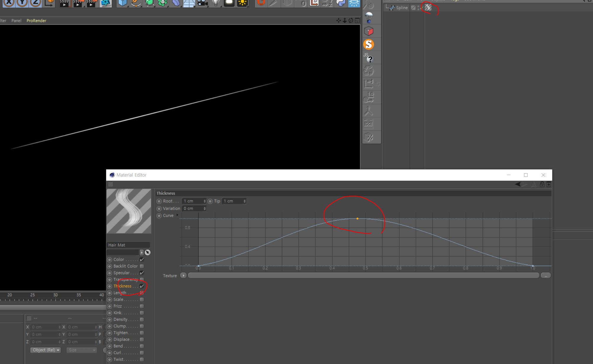Toggle the Transparency channel checkbox
The height and width of the screenshot is (364, 593).
click(142, 279)
